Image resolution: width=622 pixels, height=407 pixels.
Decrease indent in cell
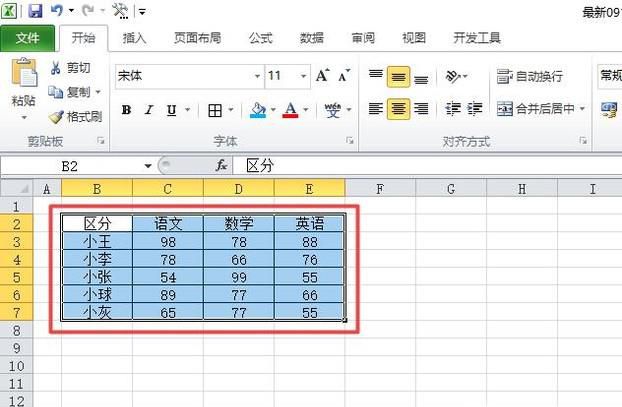pos(452,108)
